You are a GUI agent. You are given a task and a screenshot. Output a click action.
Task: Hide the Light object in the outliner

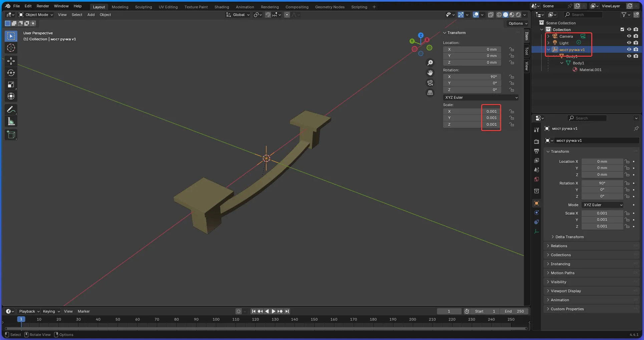pos(629,43)
